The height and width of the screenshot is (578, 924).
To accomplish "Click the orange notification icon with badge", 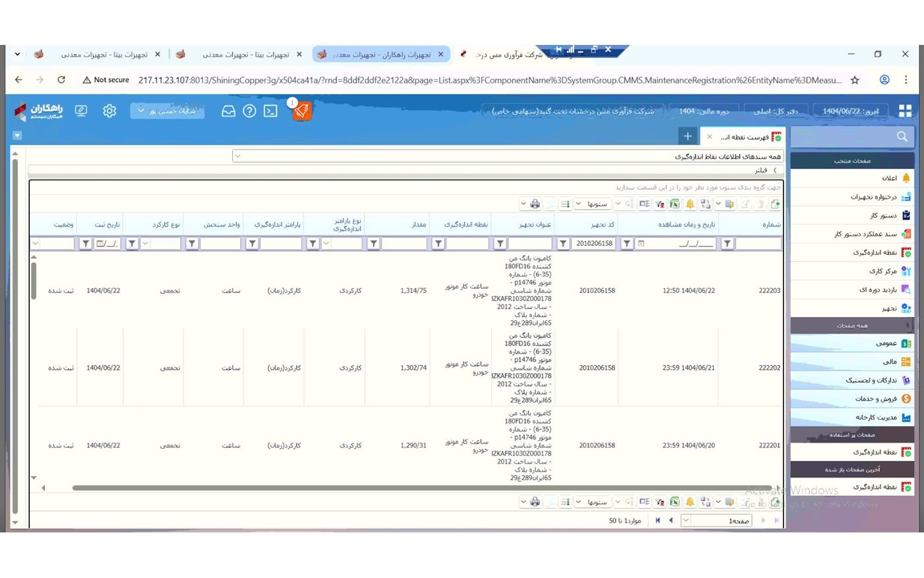I will [301, 110].
